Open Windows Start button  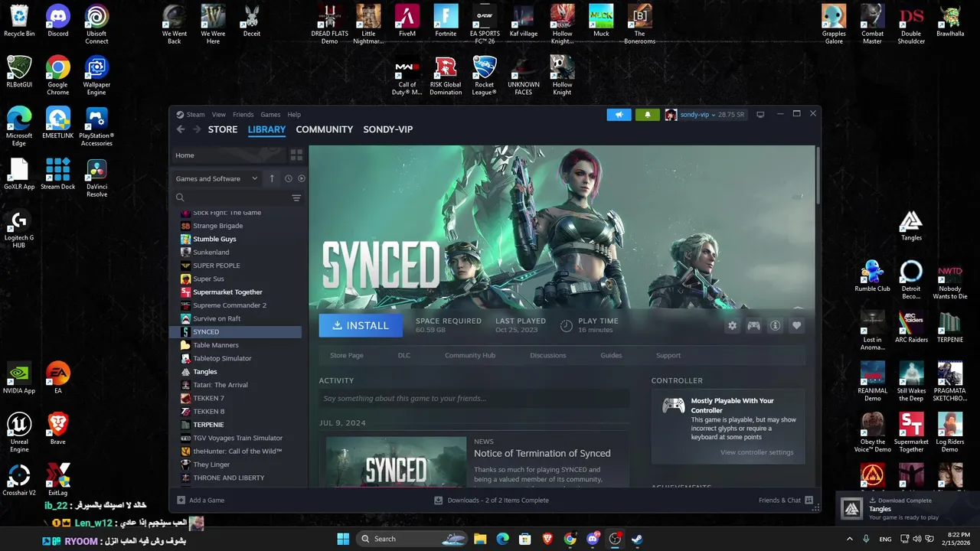[x=344, y=539]
